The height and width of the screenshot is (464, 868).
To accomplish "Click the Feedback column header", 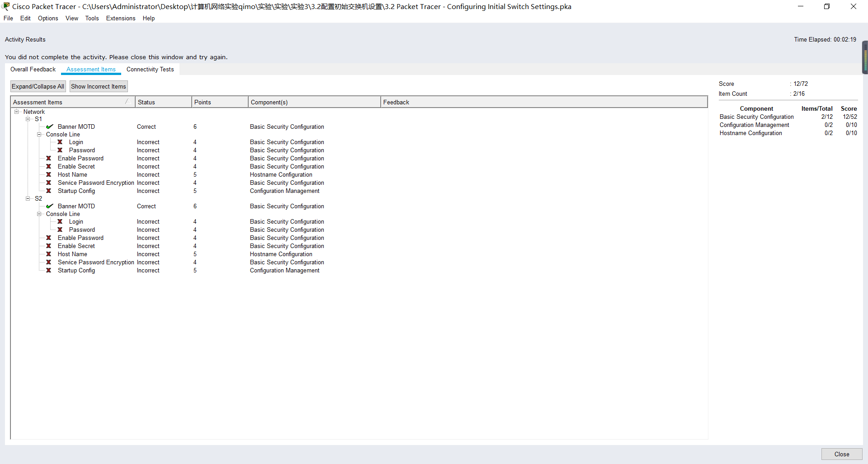I will click(544, 102).
